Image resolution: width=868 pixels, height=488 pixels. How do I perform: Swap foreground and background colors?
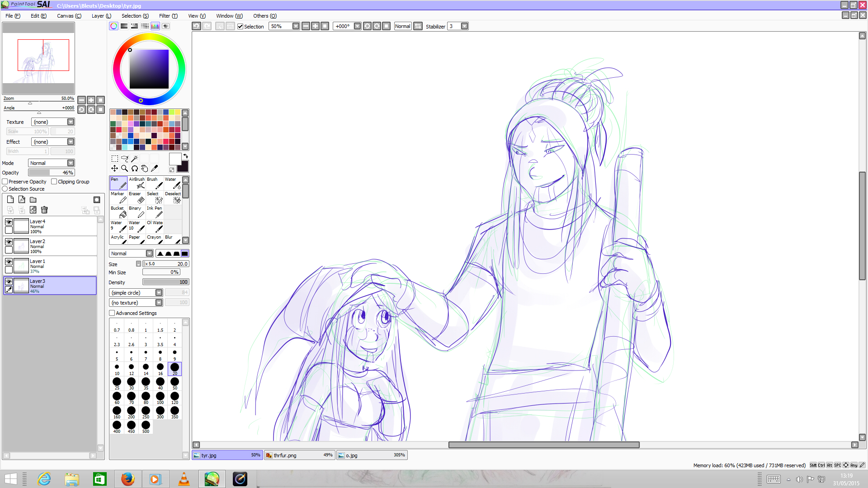tap(185, 156)
